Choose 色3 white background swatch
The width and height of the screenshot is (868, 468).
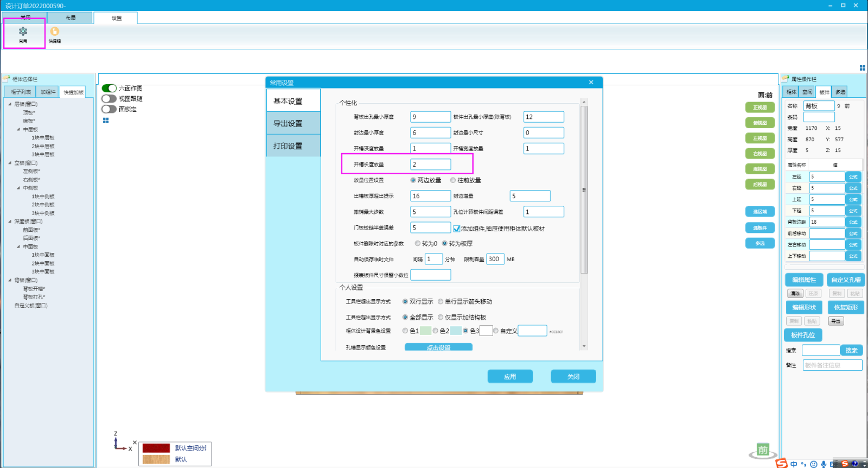point(486,331)
